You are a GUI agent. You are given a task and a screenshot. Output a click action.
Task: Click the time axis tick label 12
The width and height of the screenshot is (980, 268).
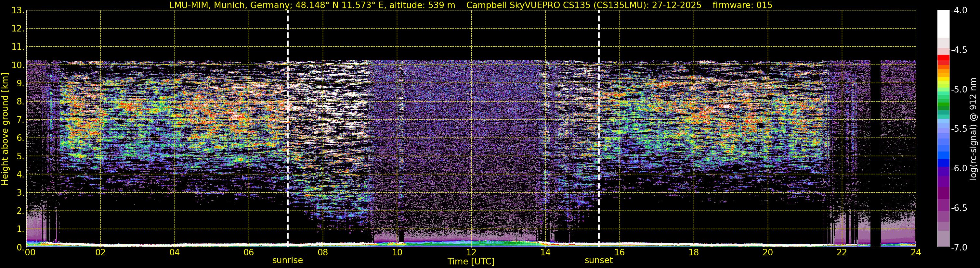point(471,252)
